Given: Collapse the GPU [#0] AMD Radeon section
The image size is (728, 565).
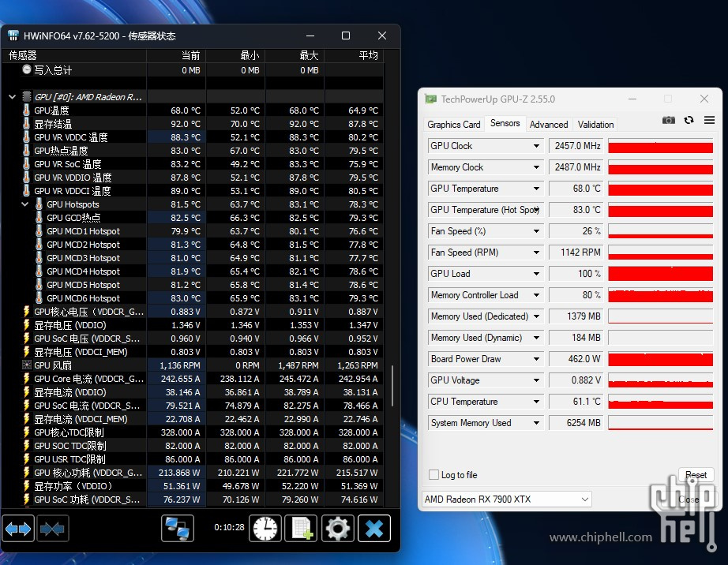Looking at the screenshot, I should [x=12, y=97].
